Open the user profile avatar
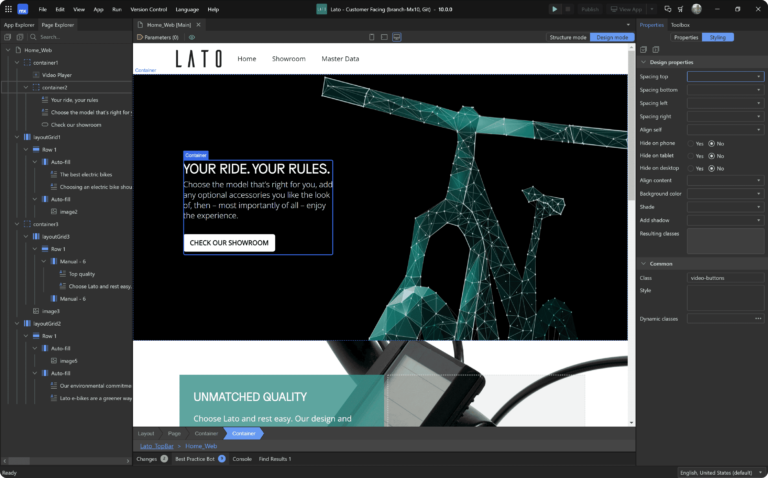 [x=696, y=9]
